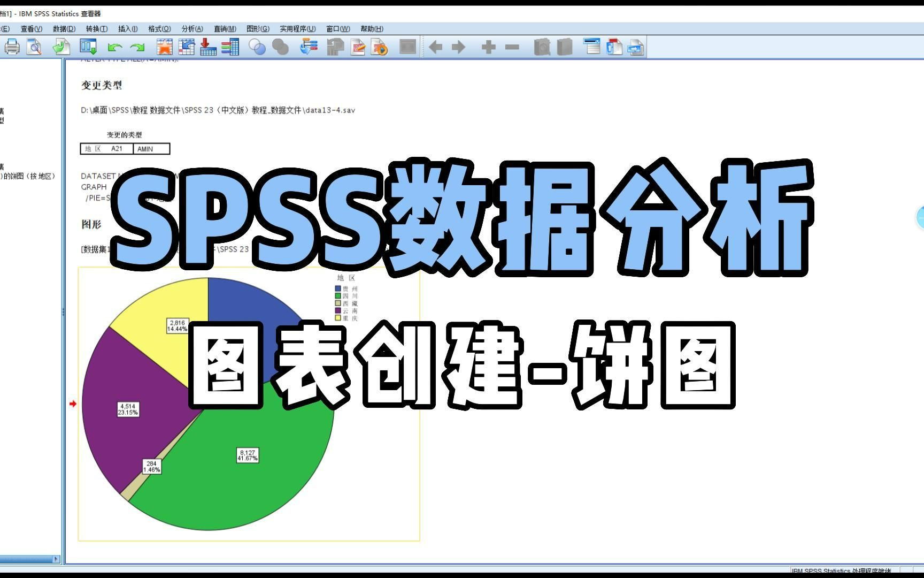Click the Insert Text icon

point(636,47)
